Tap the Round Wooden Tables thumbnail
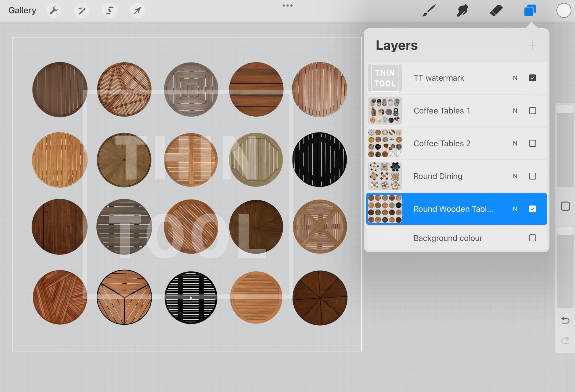Image resolution: width=575 pixels, height=392 pixels. pyautogui.click(x=385, y=209)
